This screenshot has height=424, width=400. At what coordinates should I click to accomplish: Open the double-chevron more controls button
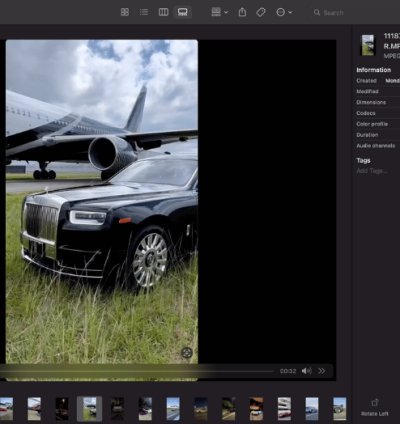[x=321, y=371]
